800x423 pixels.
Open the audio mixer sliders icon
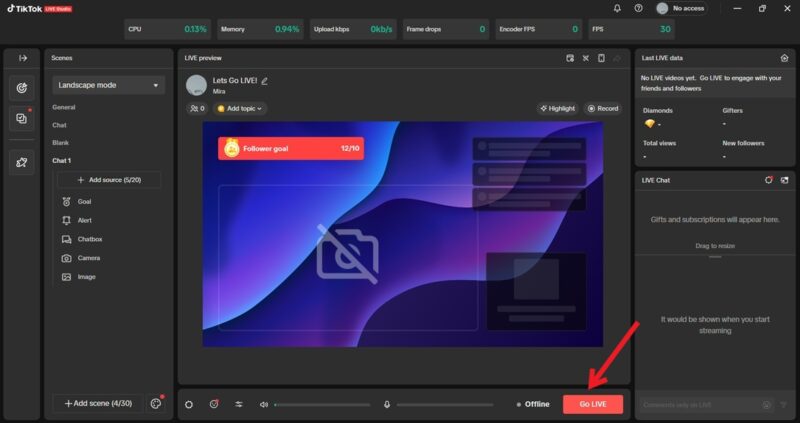point(239,405)
